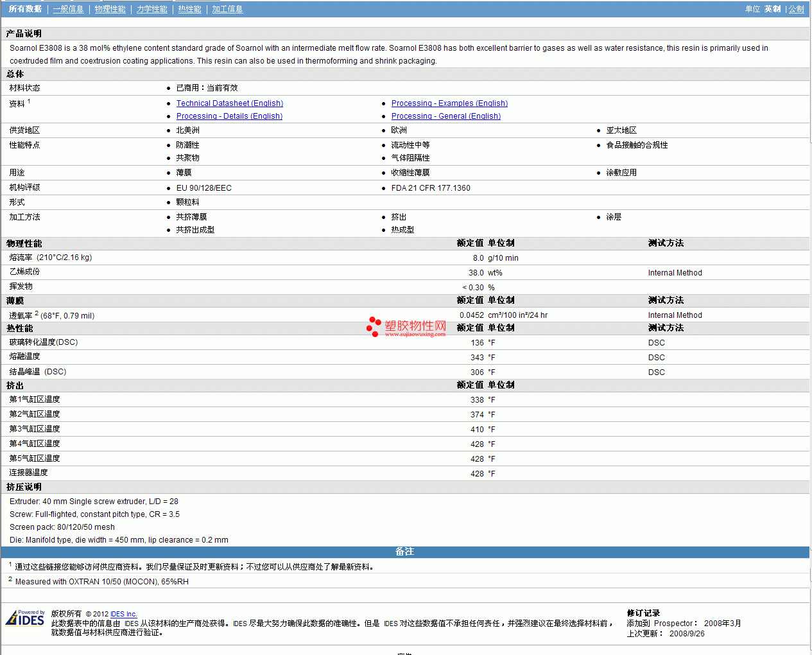
Task: Click the 熔融温度 value 343
Action: pyautogui.click(x=477, y=358)
